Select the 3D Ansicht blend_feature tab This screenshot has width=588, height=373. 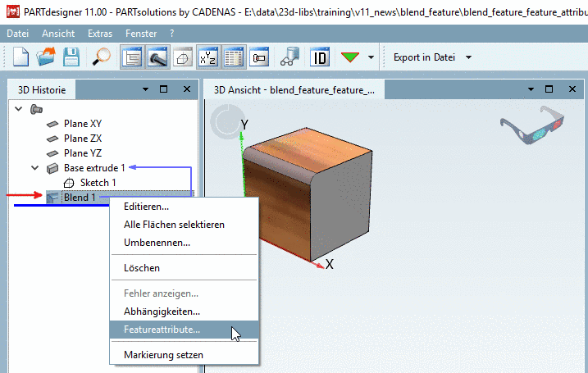point(294,90)
